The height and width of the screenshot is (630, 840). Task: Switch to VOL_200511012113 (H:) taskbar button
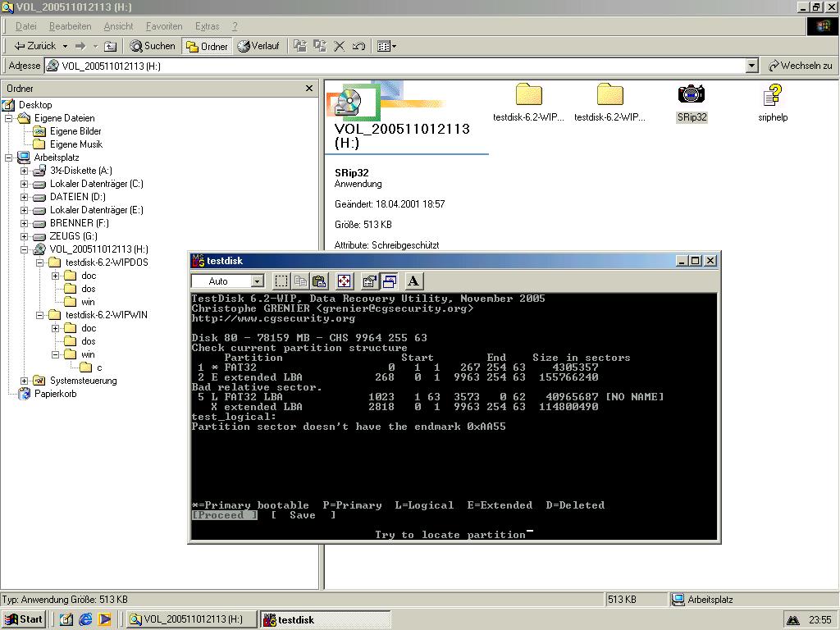tap(192, 619)
